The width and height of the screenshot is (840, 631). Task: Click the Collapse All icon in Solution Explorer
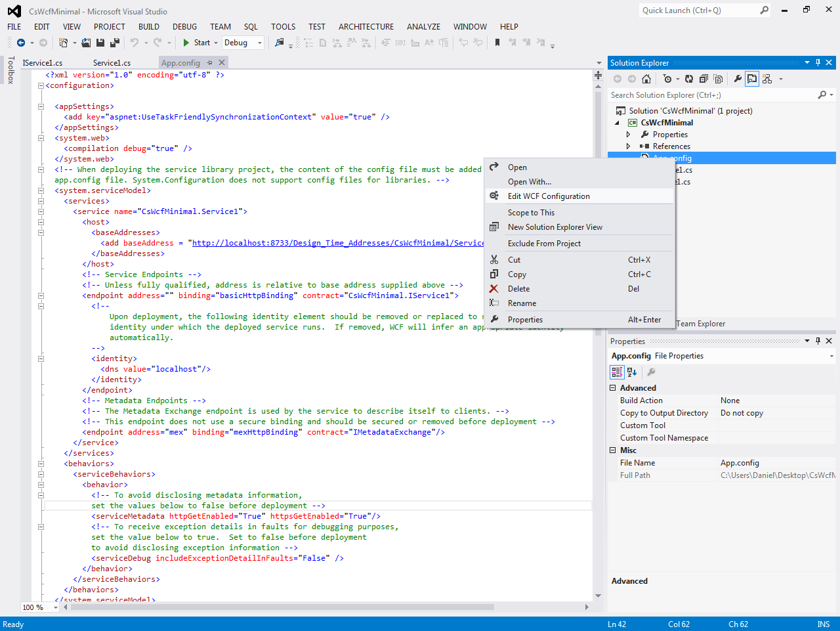pyautogui.click(x=703, y=79)
